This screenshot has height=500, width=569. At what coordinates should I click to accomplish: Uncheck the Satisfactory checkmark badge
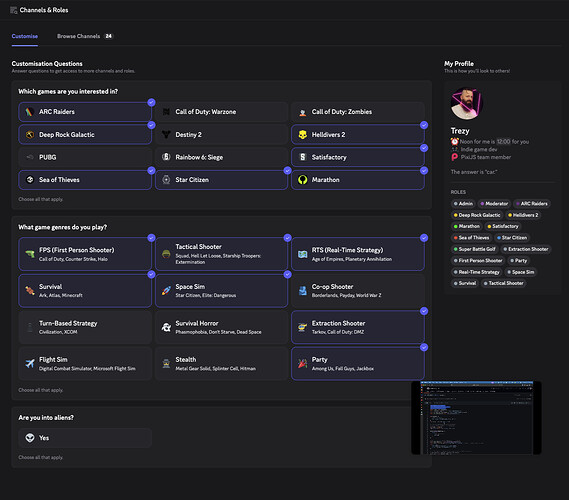click(424, 148)
